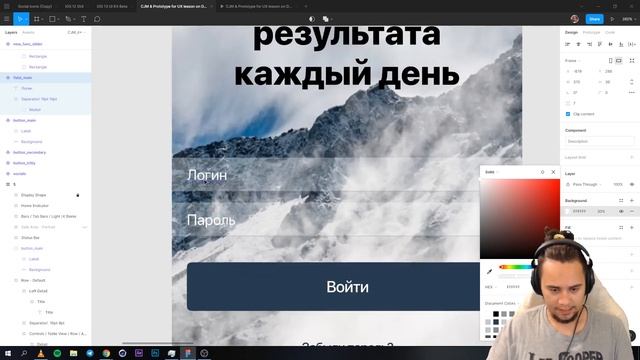The height and width of the screenshot is (360, 640).
Task: Click in the red saturation color area
Action: tap(520, 218)
